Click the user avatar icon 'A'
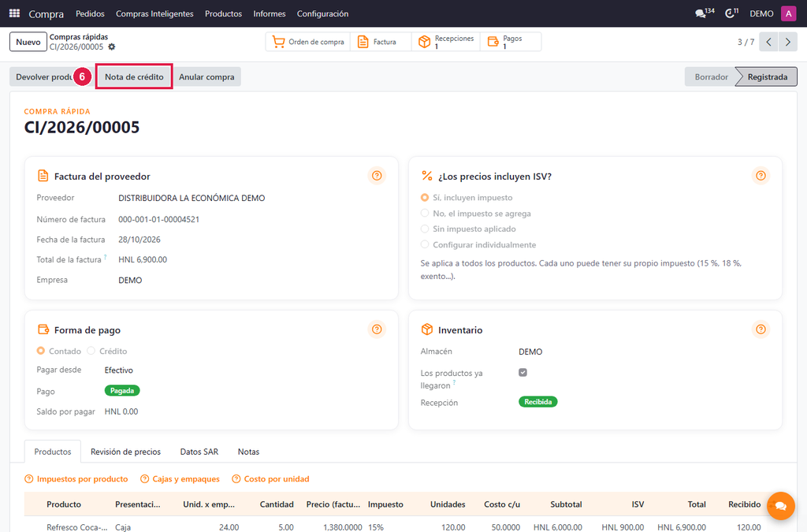The image size is (807, 532). 788,13
